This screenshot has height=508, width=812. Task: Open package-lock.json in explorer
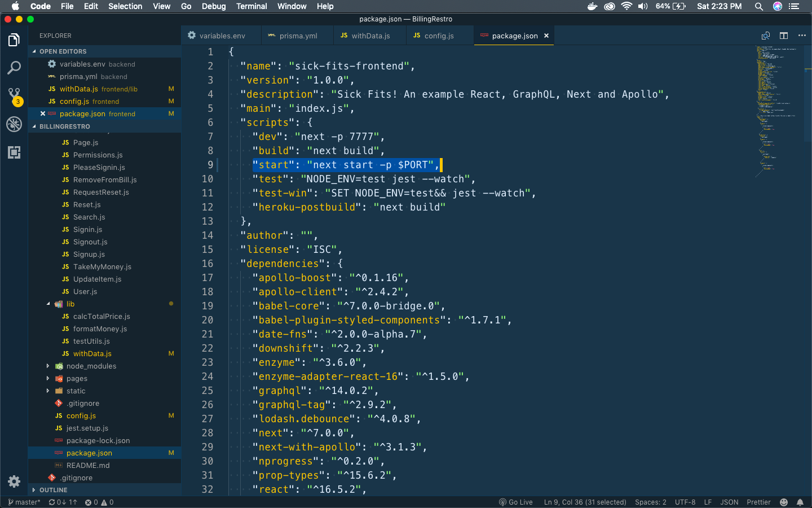[x=98, y=440]
